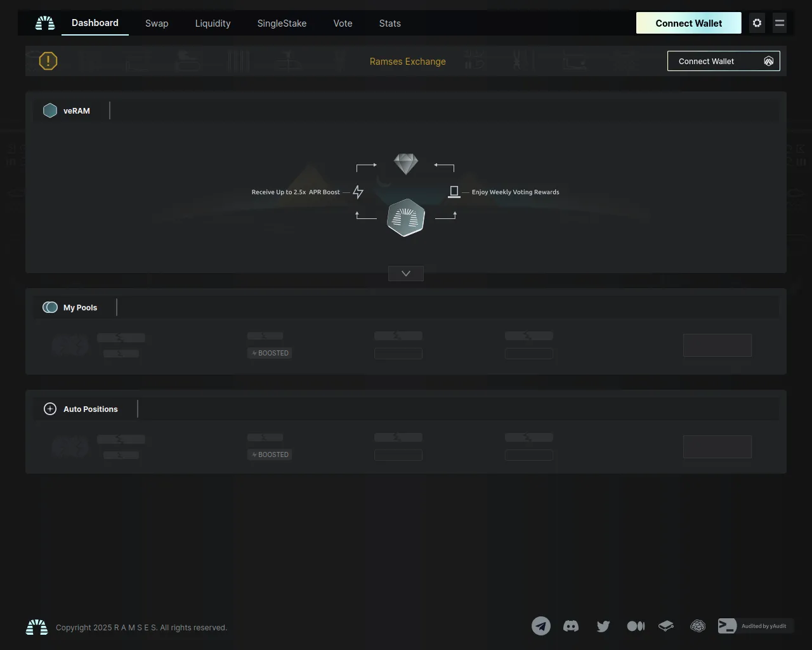This screenshot has height=650, width=812.
Task: Click 'Receive Up to 2.5x APR Boost' text
Action: click(296, 192)
